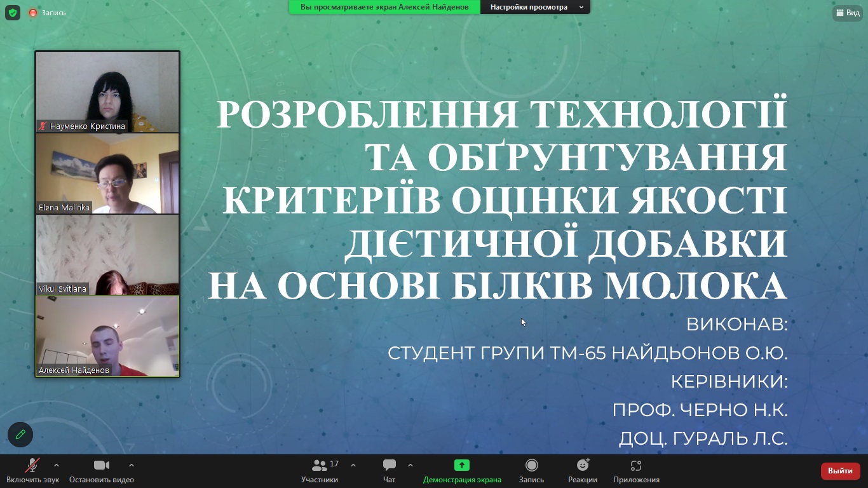Screen dimensions: 868x488
Task: Expand audio options arrow next to microphone
Action: (x=57, y=465)
